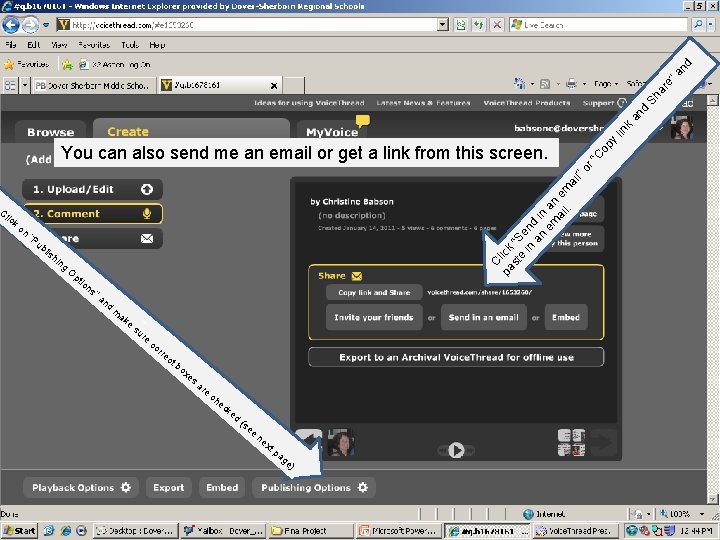Open the Tools menu
Viewport: 720px width, 540px height.
130,45
